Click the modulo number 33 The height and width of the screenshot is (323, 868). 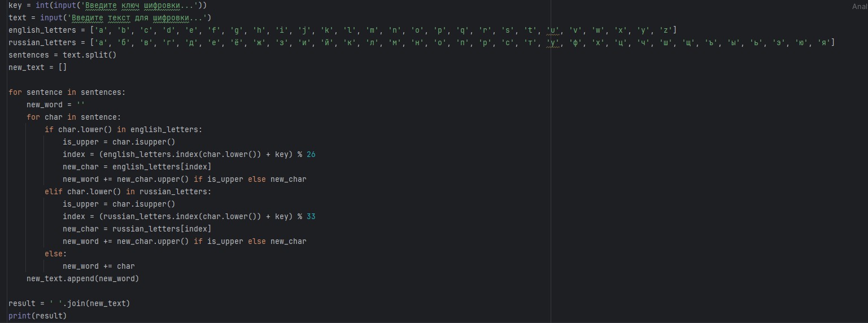pyautogui.click(x=311, y=216)
